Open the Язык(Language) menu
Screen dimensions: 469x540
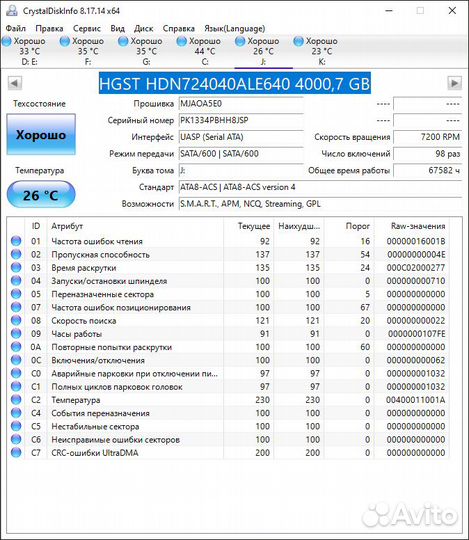tap(234, 28)
